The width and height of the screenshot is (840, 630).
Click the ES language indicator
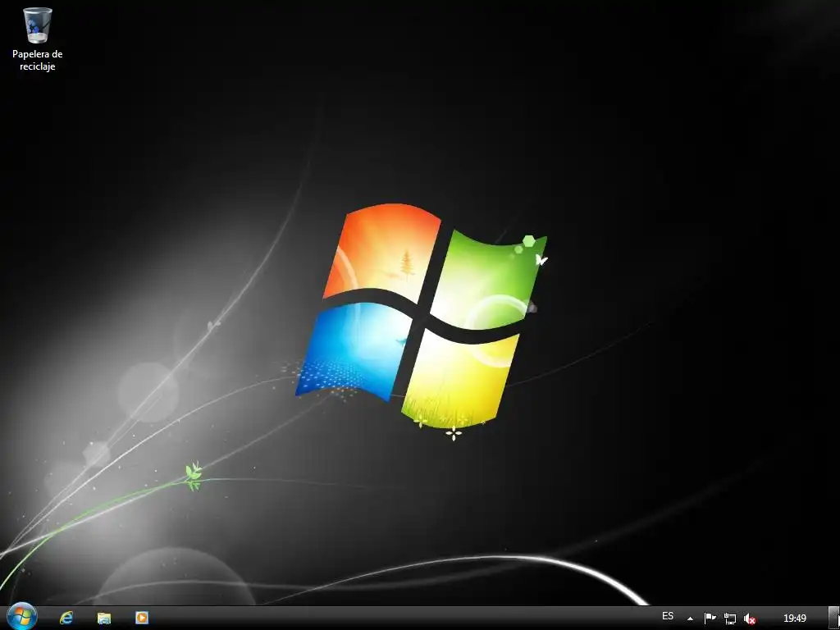pyautogui.click(x=668, y=616)
